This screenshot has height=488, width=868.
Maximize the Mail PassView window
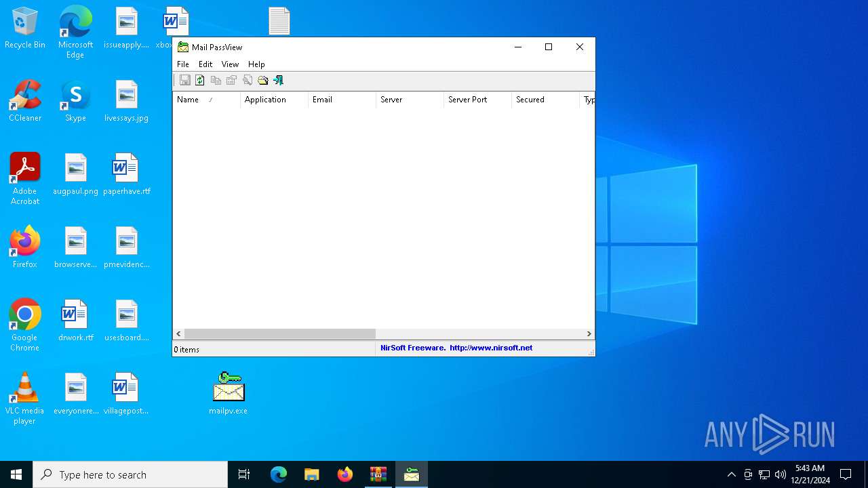(x=549, y=47)
